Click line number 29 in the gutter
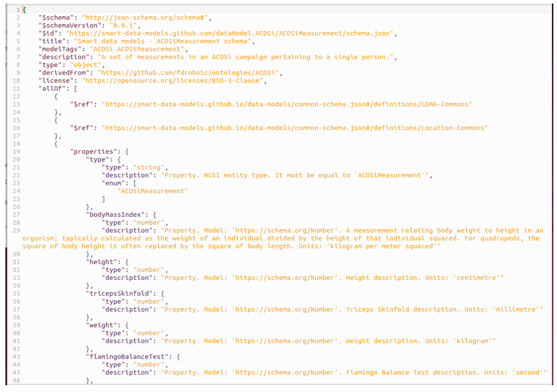This screenshot has height=392, width=557. pyautogui.click(x=16, y=230)
